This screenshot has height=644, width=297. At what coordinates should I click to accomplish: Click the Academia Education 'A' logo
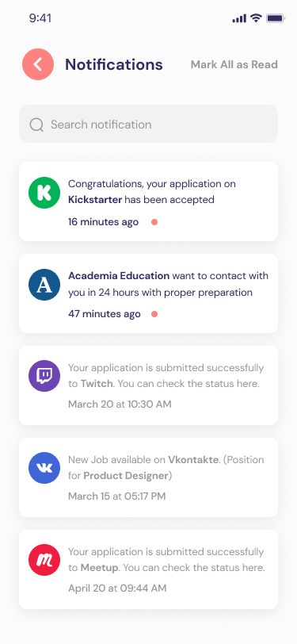click(44, 285)
